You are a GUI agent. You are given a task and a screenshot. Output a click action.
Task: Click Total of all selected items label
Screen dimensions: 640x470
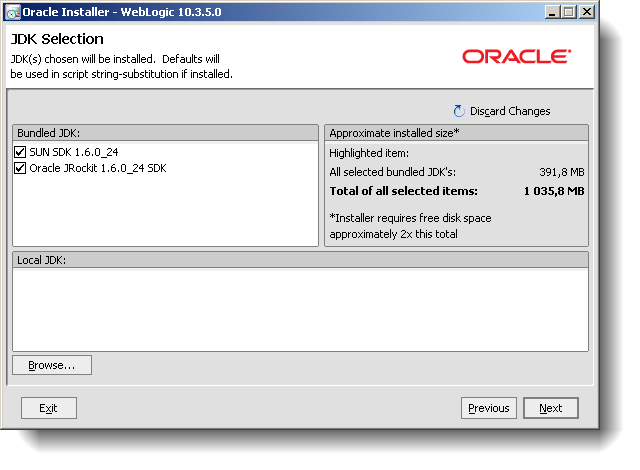pyautogui.click(x=403, y=191)
